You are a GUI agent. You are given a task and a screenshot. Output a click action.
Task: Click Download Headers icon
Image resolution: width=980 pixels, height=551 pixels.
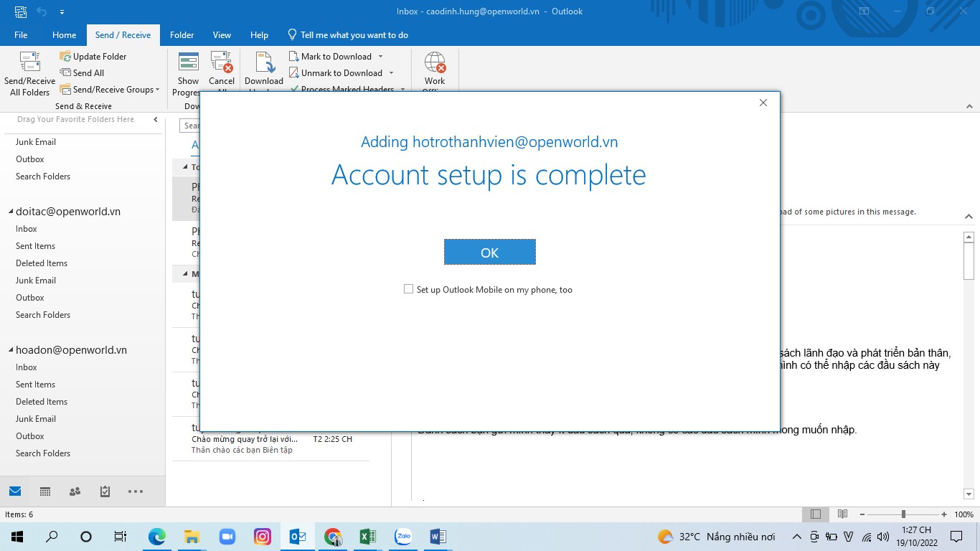click(264, 62)
